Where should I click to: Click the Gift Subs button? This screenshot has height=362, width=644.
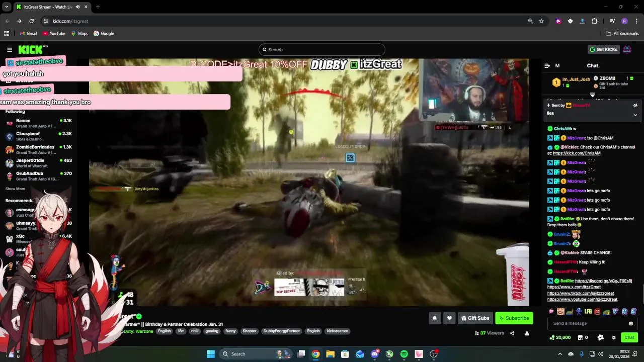pyautogui.click(x=475, y=318)
